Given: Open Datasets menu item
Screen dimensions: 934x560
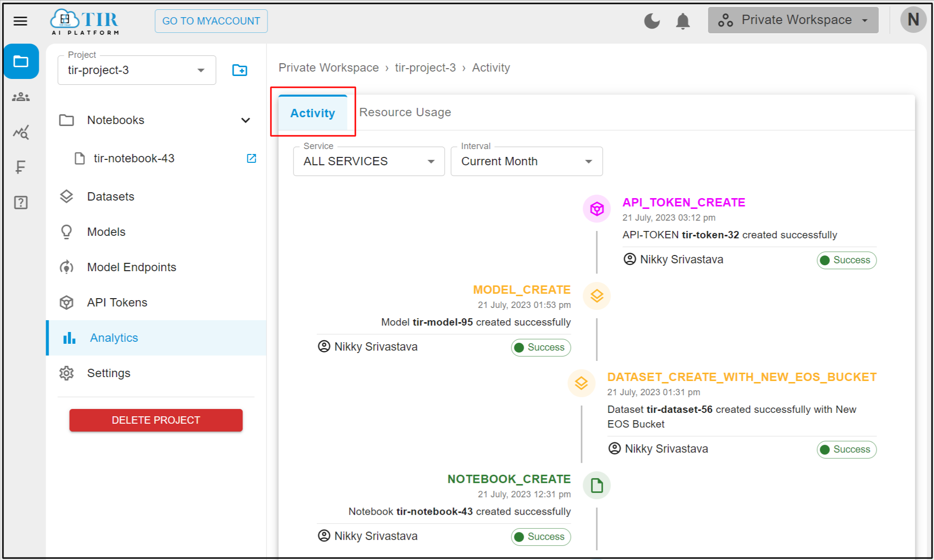Looking at the screenshot, I should pos(110,197).
